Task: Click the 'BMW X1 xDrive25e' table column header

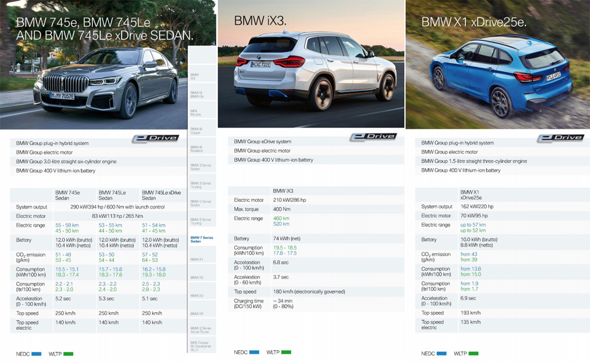Action: tap(471, 195)
